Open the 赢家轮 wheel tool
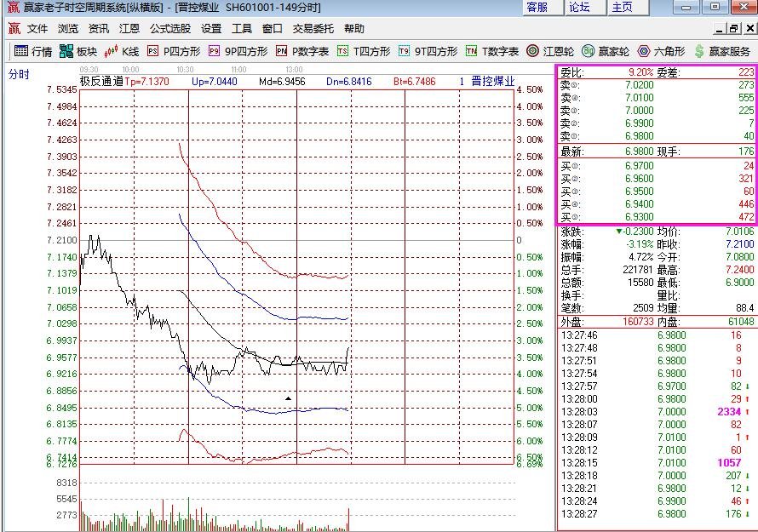The height and width of the screenshot is (532, 758). click(606, 51)
